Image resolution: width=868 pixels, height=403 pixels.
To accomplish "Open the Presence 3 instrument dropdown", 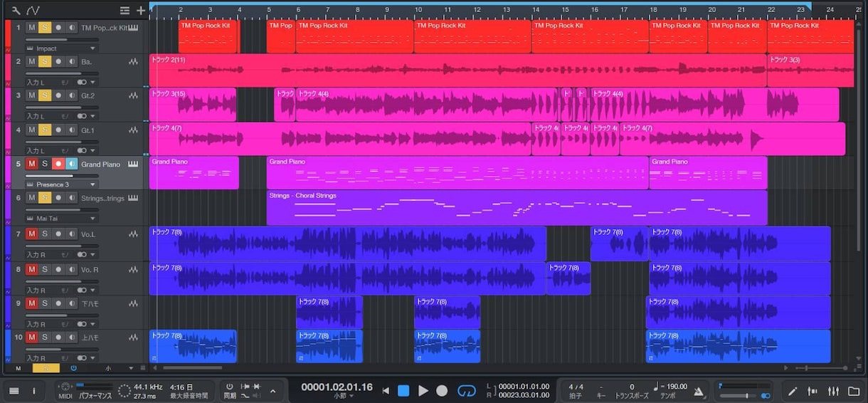I will coord(92,184).
